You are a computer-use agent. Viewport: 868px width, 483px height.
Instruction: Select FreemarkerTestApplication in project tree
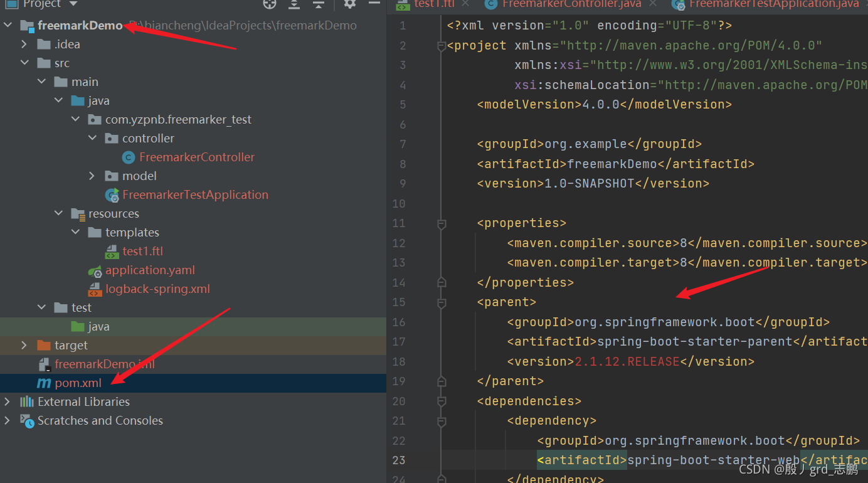195,195
